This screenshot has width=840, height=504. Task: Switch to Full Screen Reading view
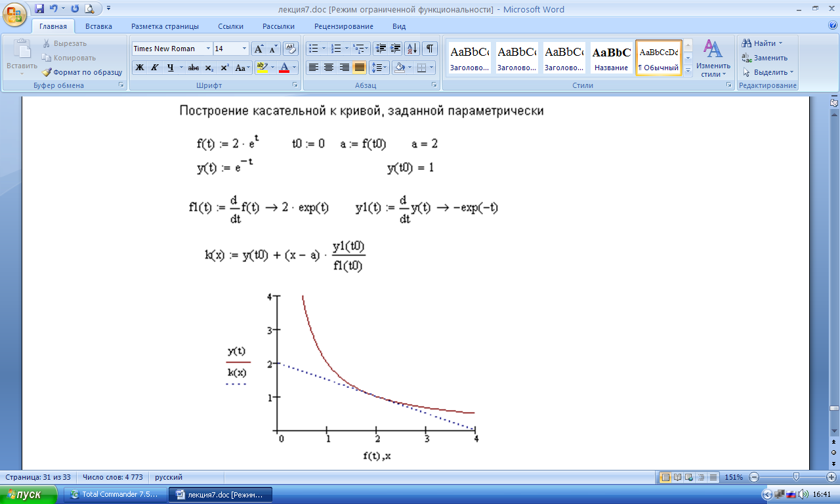pos(677,477)
